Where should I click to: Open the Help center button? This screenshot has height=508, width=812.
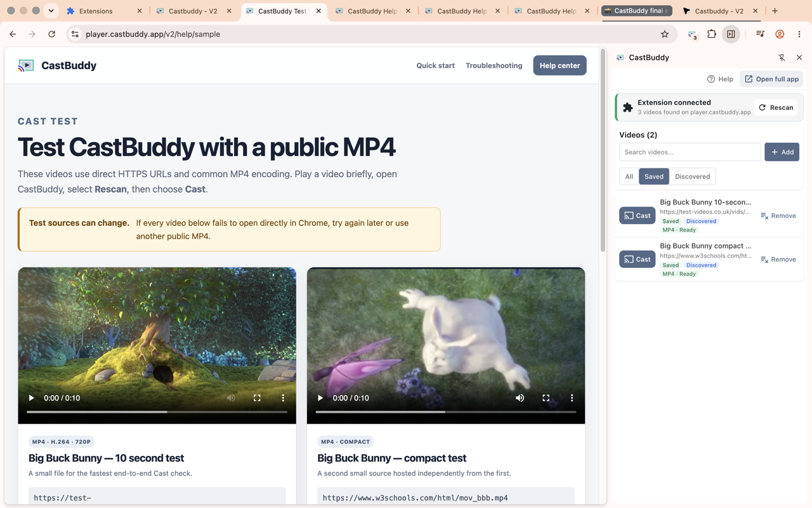pos(560,65)
